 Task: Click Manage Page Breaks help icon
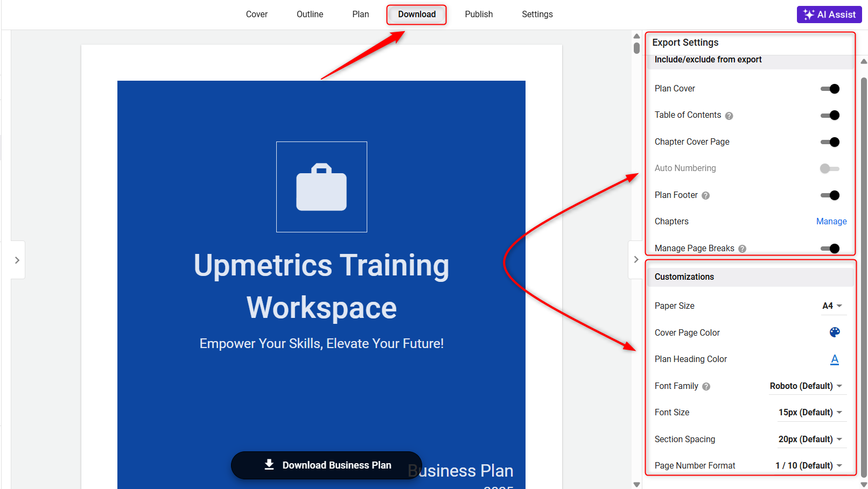coord(742,249)
